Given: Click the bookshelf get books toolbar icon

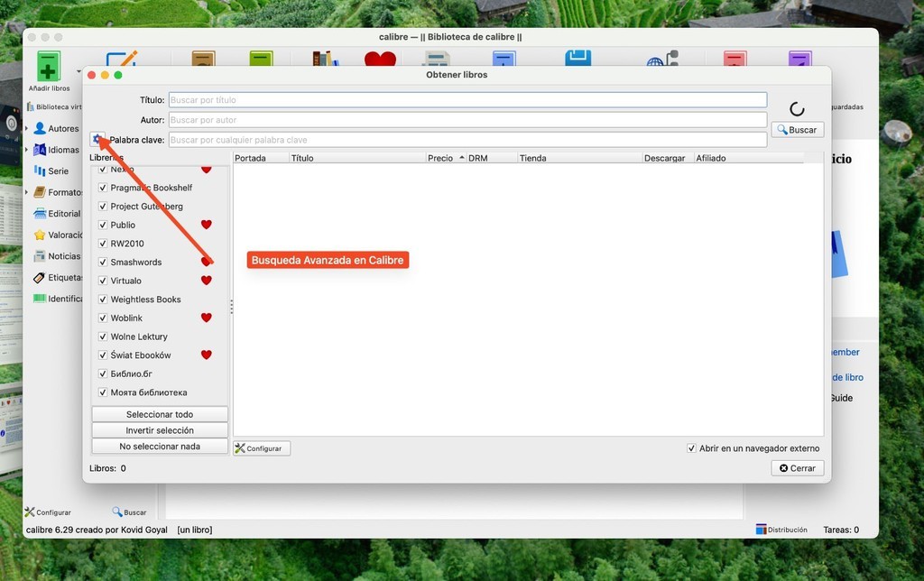Looking at the screenshot, I should pyautogui.click(x=325, y=59).
